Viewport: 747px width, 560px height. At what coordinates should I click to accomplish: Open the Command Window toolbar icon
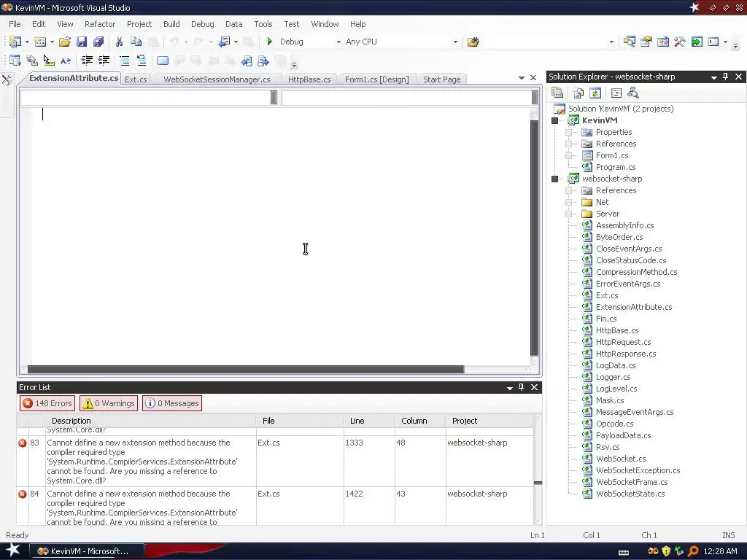(x=713, y=42)
